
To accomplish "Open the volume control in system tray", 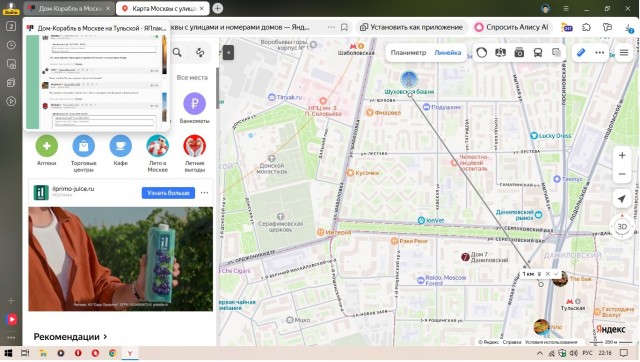I will (x=573, y=353).
